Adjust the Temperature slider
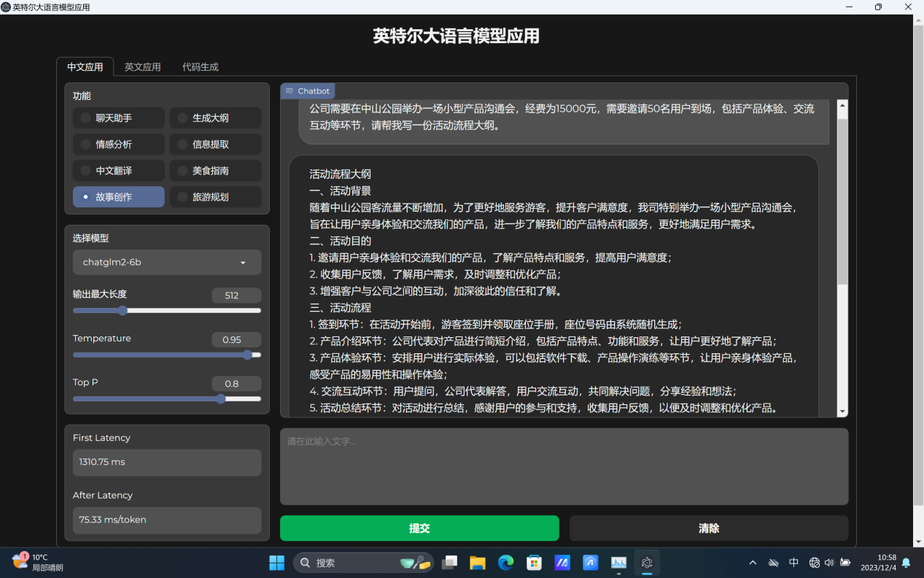 pyautogui.click(x=167, y=355)
